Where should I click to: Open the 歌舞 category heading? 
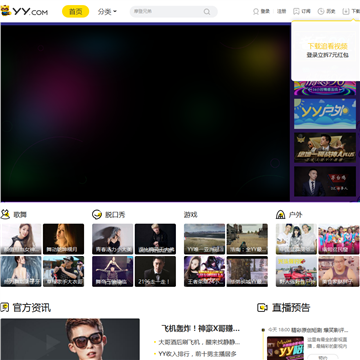[20, 215]
